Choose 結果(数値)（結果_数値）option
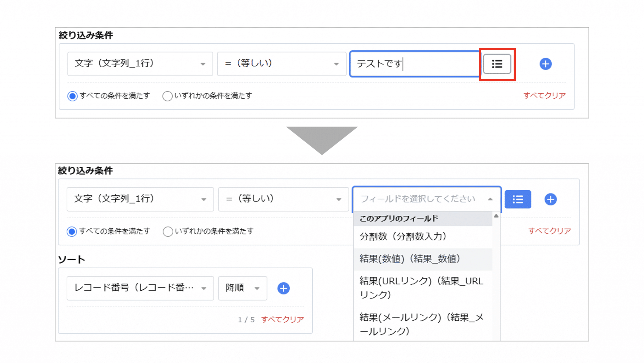This screenshot has width=644, height=363. pyautogui.click(x=410, y=259)
